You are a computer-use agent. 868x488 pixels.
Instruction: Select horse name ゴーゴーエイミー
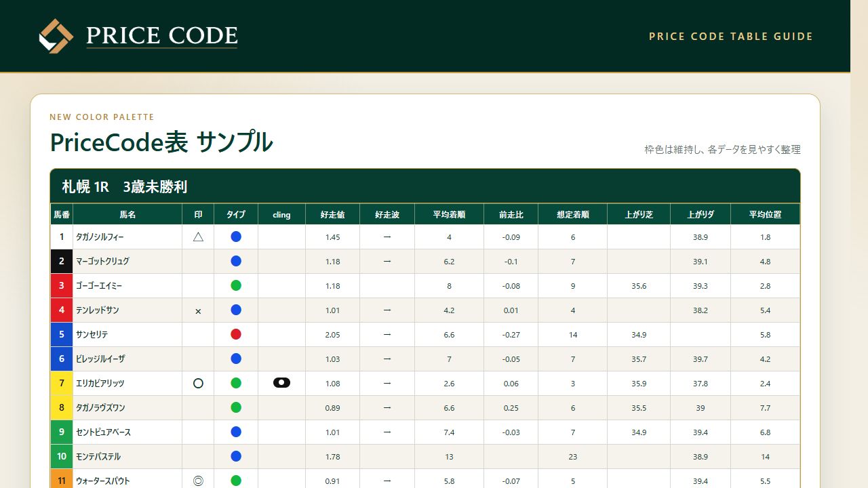pyautogui.click(x=99, y=286)
